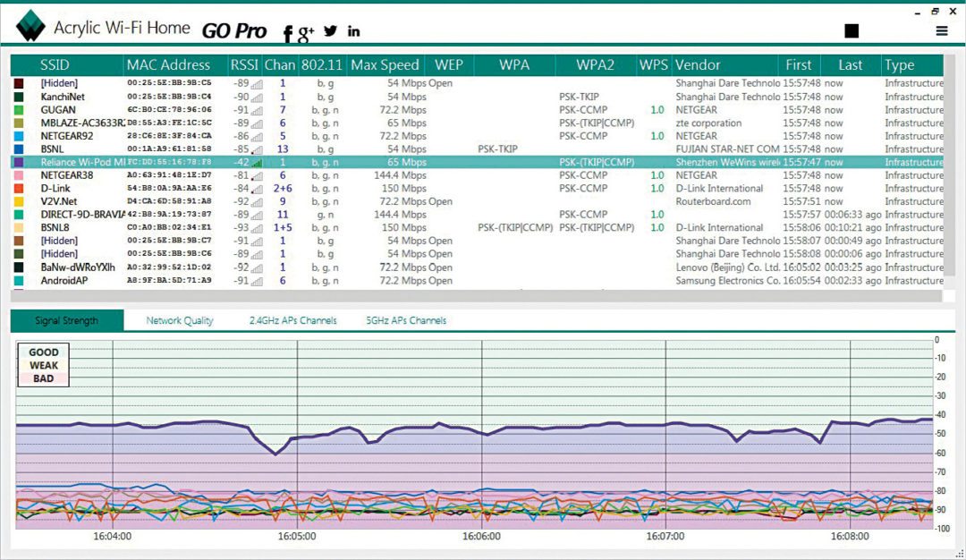
Task: Open the 2.4GHz APs Channels tab
Action: pos(292,320)
